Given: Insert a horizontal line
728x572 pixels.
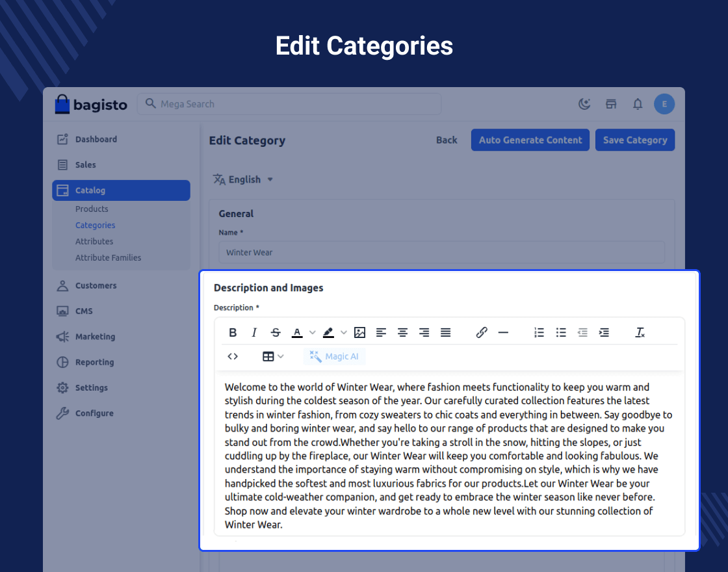Looking at the screenshot, I should (503, 332).
